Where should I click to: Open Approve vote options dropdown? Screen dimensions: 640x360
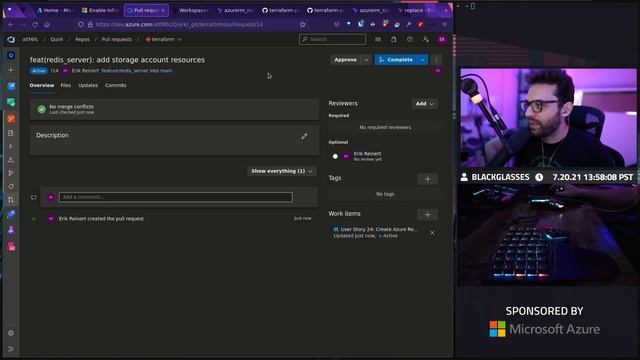[x=366, y=60]
